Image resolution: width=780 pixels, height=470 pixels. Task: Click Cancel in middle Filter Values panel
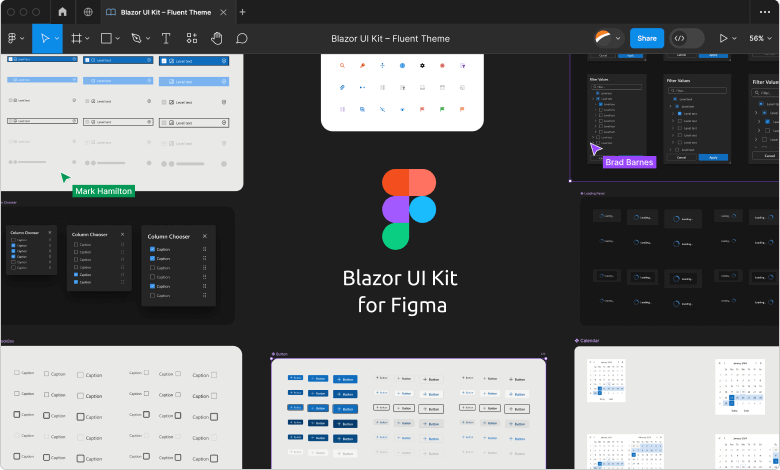coord(682,157)
